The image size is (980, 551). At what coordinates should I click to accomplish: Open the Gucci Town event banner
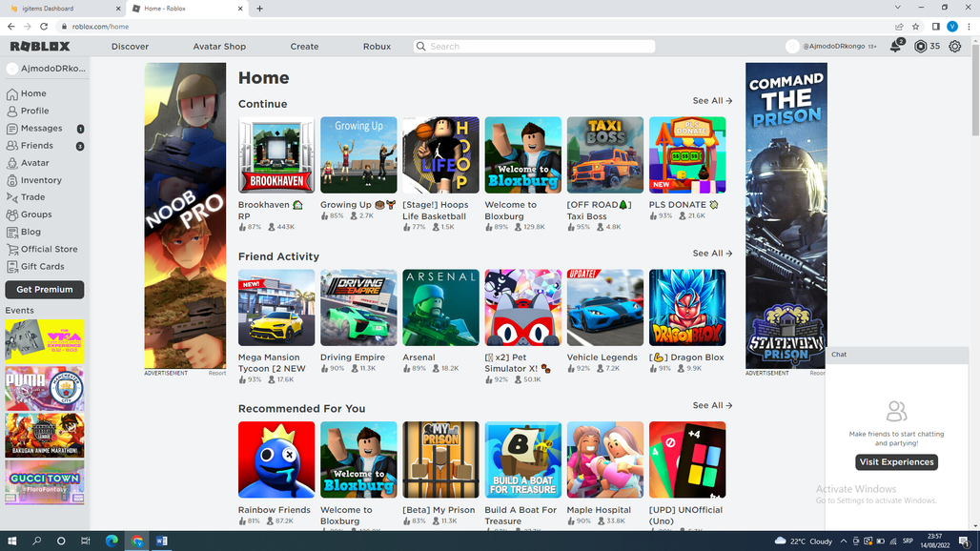coord(45,482)
